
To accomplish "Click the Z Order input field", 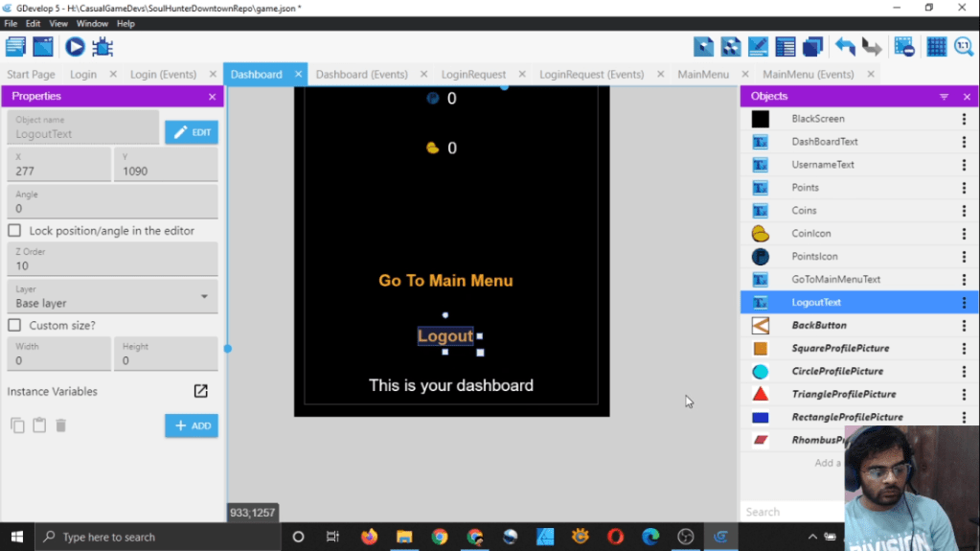I will click(112, 265).
